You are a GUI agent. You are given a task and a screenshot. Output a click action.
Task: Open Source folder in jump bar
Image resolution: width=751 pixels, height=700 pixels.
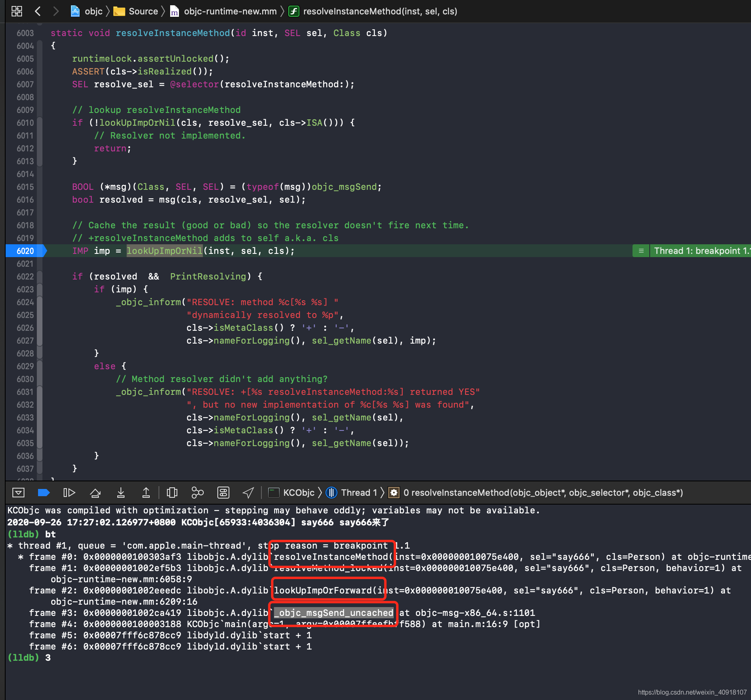point(136,11)
